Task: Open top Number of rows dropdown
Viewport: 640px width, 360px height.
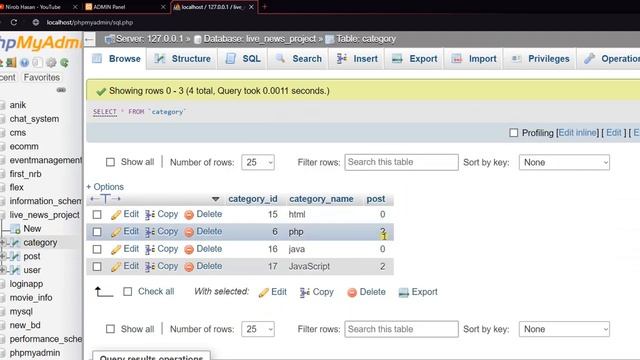Action: [x=258, y=162]
